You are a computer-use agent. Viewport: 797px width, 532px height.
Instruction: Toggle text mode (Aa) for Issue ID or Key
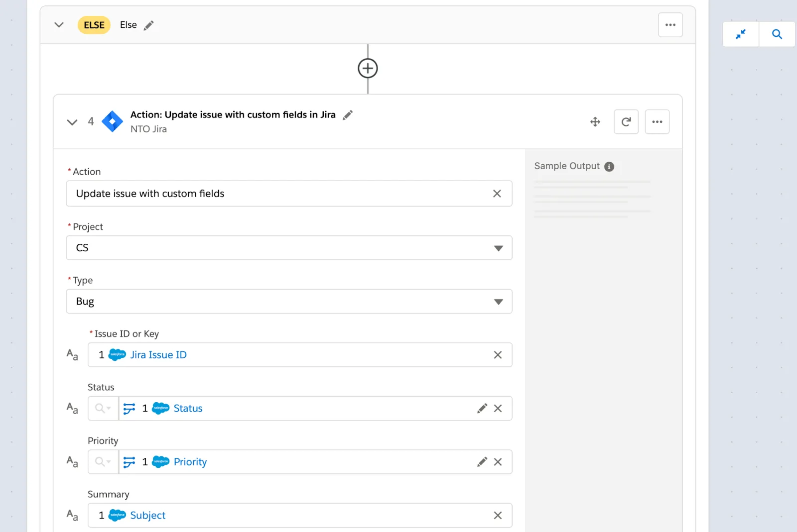click(72, 355)
